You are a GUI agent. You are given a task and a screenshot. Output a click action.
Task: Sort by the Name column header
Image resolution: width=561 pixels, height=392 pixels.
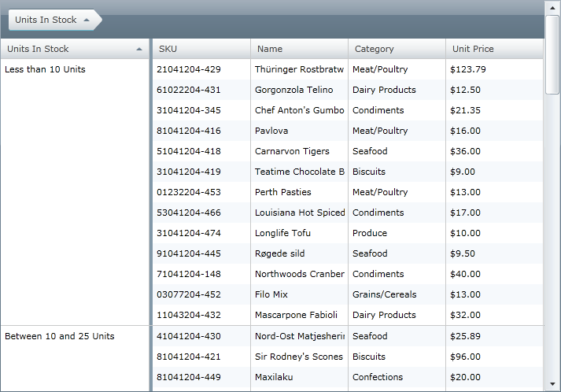coord(299,49)
